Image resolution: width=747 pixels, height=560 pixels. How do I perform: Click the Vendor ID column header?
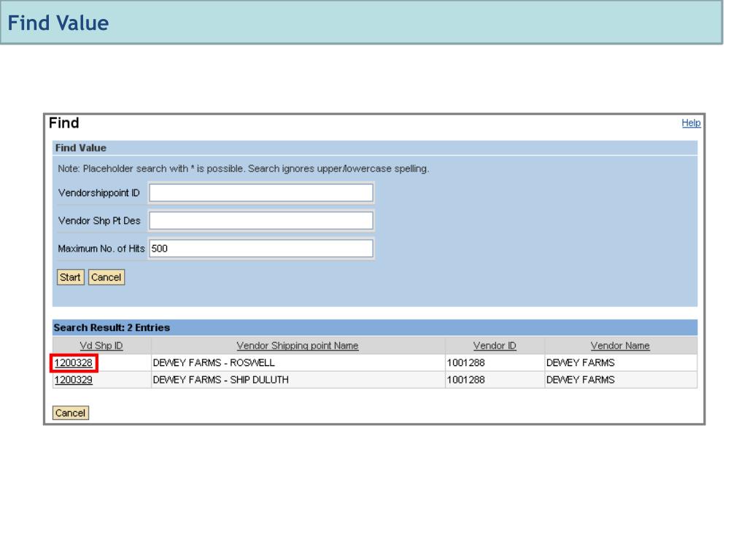pyautogui.click(x=495, y=346)
